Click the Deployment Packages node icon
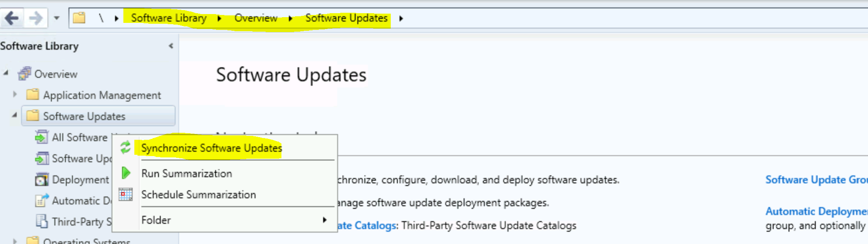 [41, 179]
